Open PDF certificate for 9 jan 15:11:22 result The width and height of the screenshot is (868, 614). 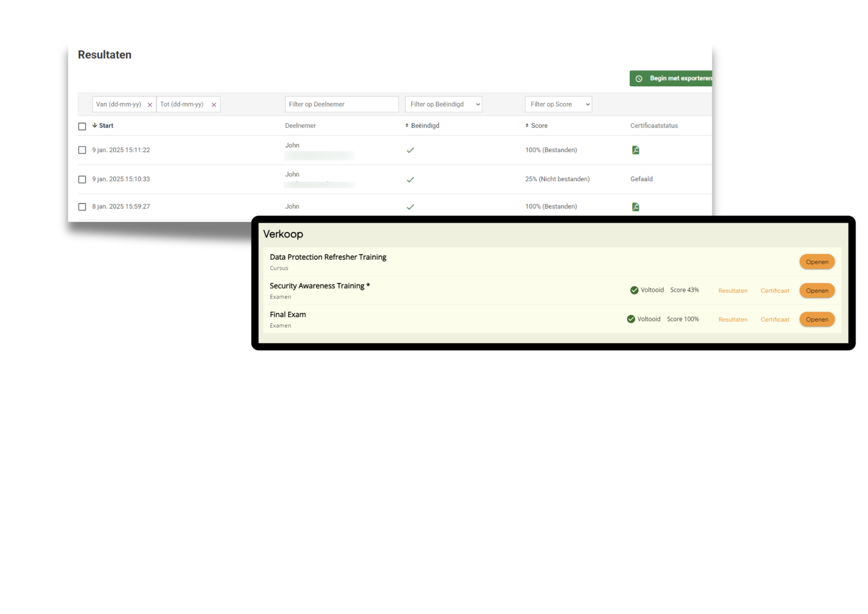coord(635,150)
